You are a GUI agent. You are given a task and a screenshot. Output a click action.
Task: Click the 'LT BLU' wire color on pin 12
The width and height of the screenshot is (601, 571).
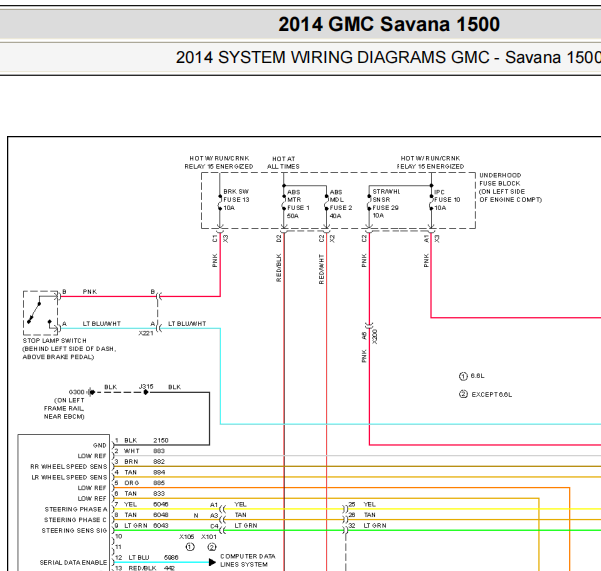click(x=138, y=557)
